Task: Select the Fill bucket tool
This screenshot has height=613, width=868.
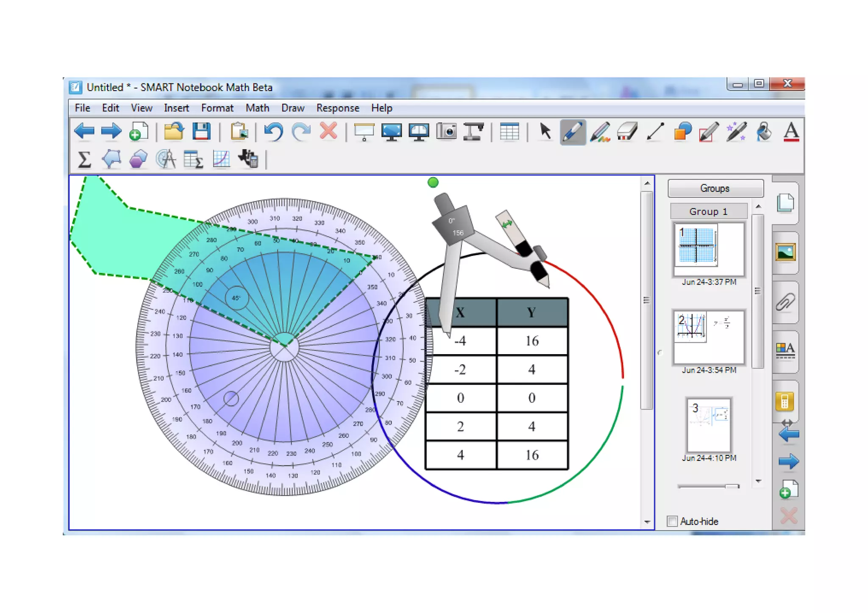Action: tap(764, 132)
